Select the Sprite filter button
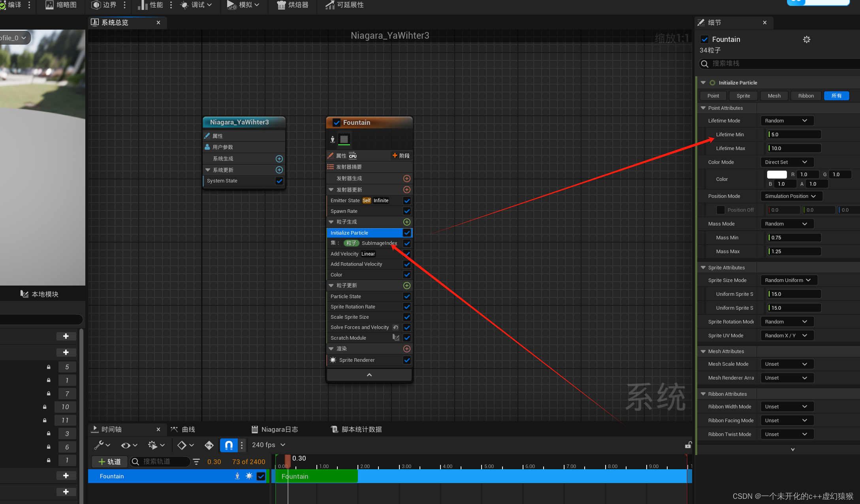Screen dimensions: 860x504 [743, 96]
